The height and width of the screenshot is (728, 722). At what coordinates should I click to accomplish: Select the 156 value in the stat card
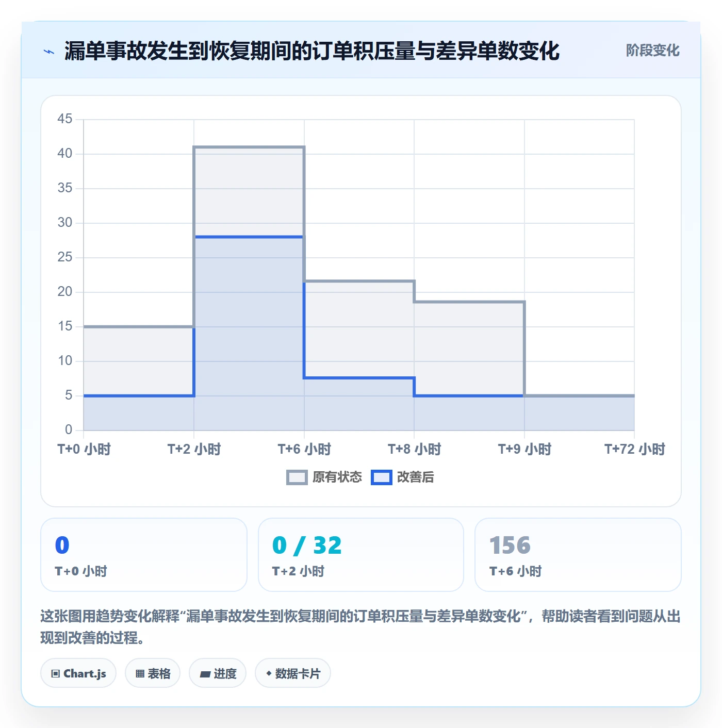coord(510,545)
